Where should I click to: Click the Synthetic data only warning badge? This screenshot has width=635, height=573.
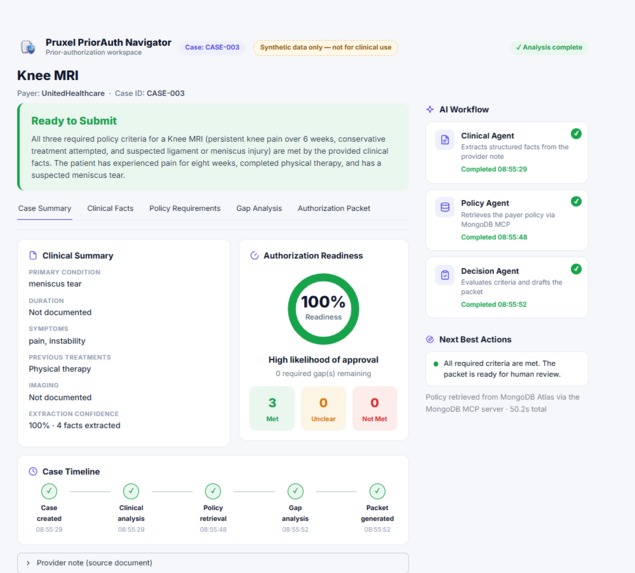(x=326, y=47)
